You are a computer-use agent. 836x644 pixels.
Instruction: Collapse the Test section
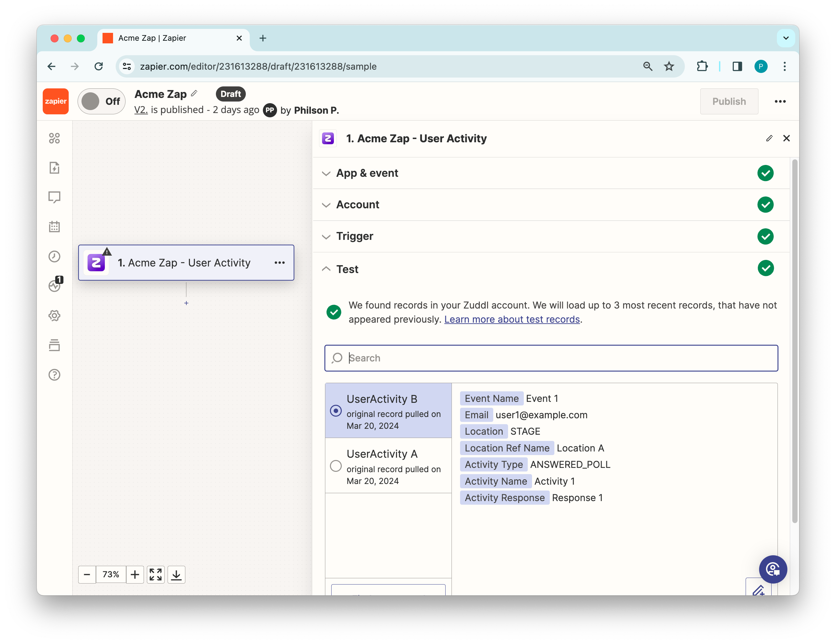(x=347, y=269)
